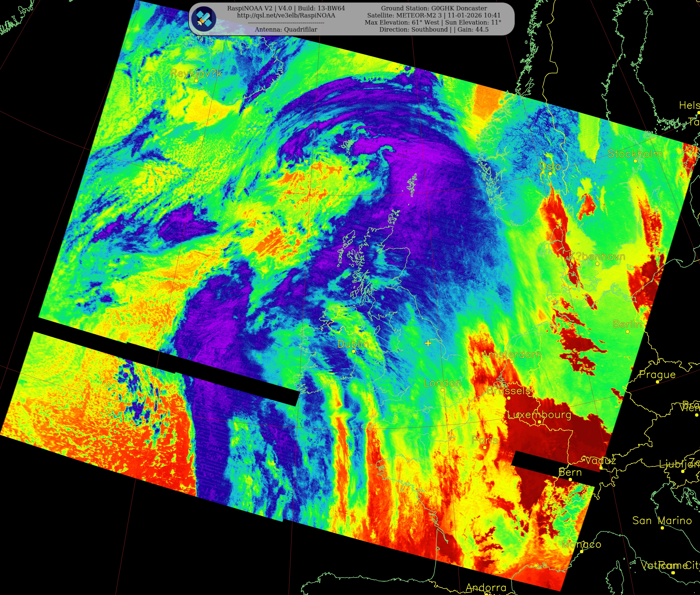The image size is (700, 595).
Task: Click the Satellite METEOR-M2 3 info line
Action: click(434, 15)
